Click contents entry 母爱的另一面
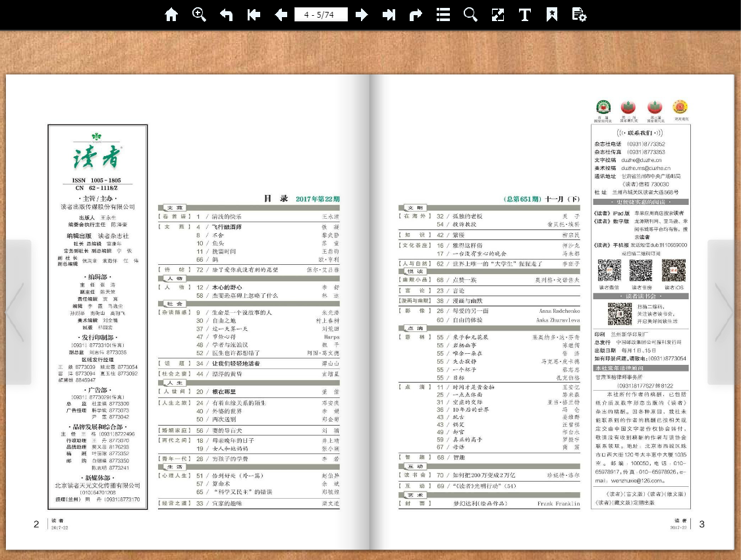The image size is (741, 560). tap(470, 311)
